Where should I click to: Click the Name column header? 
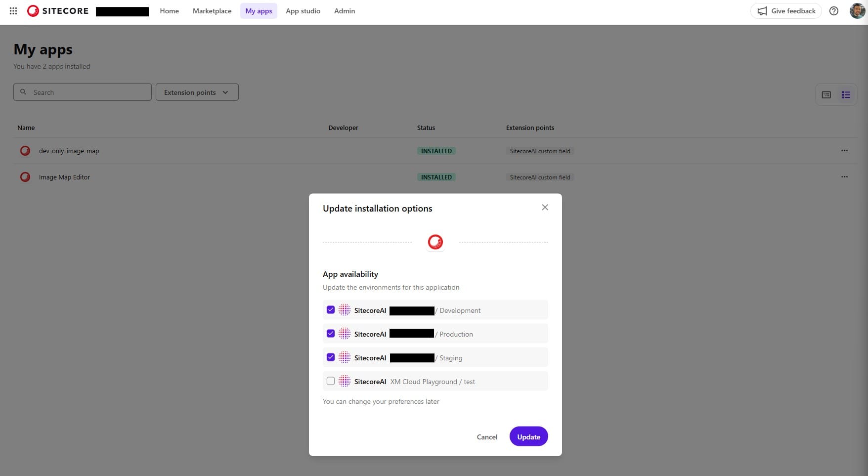[x=26, y=128]
